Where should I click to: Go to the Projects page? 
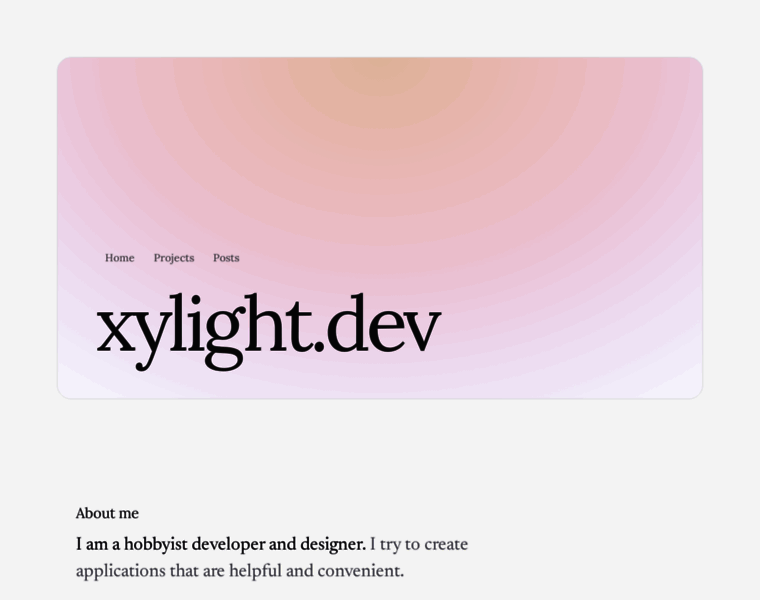pos(173,258)
